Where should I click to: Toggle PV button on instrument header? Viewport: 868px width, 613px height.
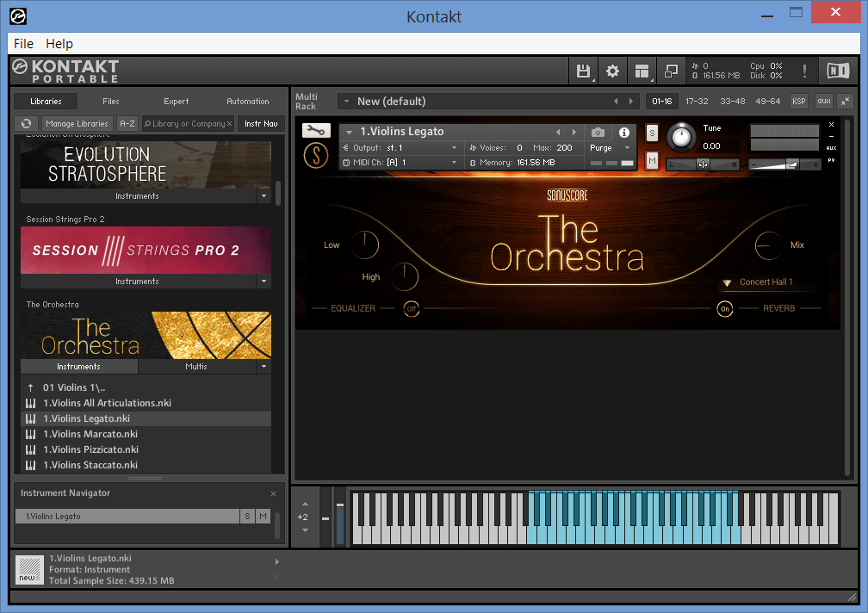[831, 160]
